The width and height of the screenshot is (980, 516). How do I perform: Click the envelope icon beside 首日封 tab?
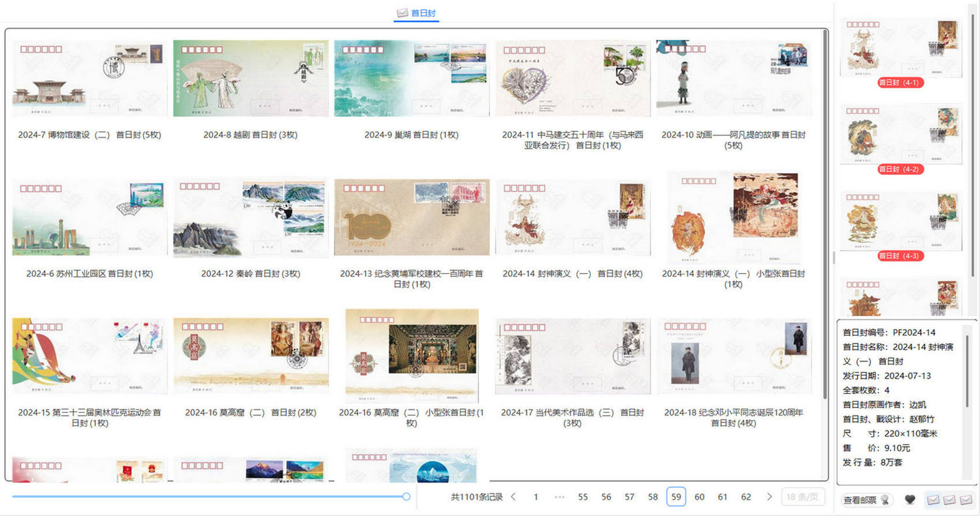pyautogui.click(x=402, y=13)
